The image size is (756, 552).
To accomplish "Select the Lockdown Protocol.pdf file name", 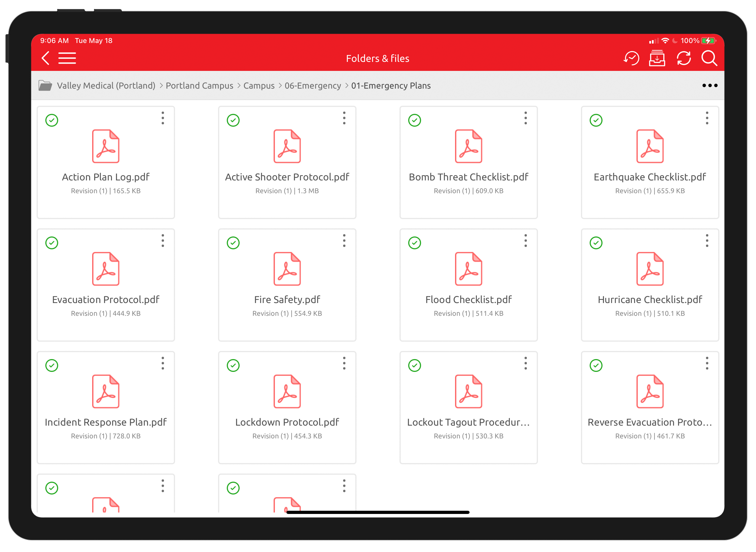I will [x=287, y=422].
